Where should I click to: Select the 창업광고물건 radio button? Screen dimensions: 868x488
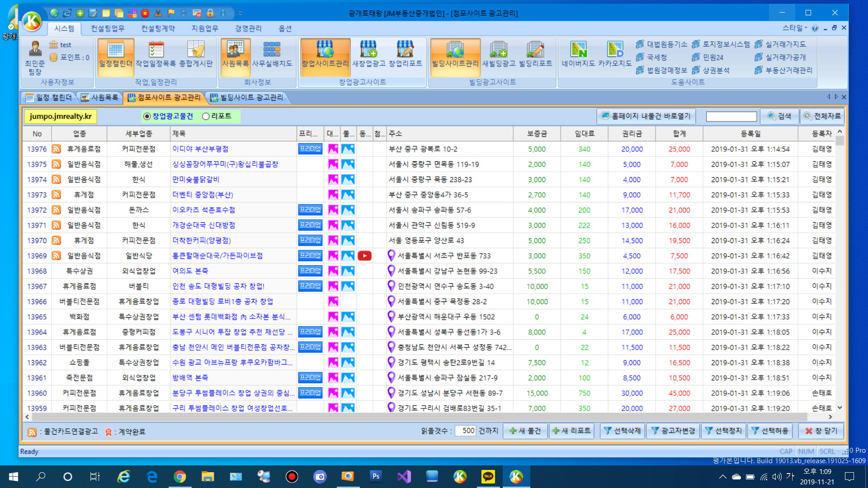coord(147,116)
